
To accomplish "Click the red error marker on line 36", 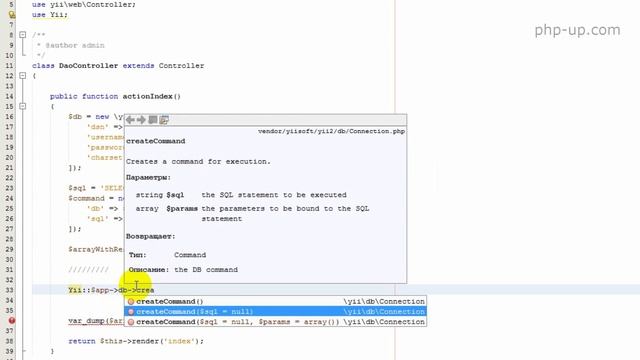I will (x=12, y=321).
